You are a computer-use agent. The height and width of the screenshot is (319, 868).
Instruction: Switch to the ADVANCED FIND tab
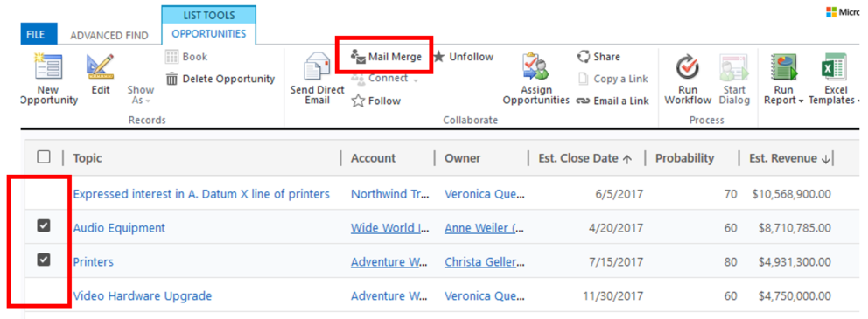[109, 35]
